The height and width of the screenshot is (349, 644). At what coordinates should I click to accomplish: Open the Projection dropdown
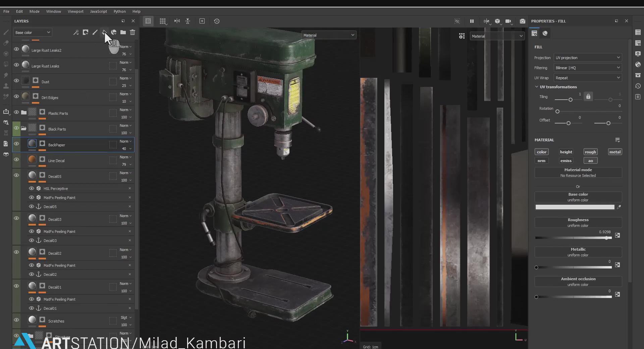[588, 57]
